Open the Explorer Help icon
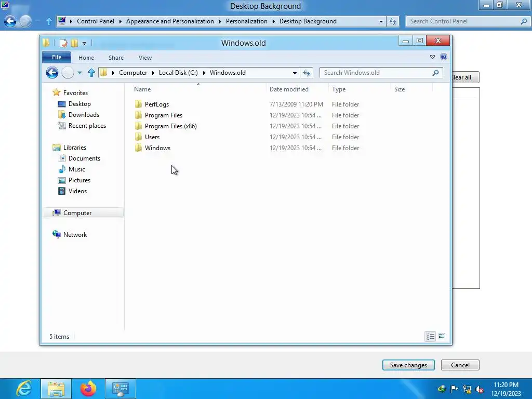532x399 pixels. 444,57
